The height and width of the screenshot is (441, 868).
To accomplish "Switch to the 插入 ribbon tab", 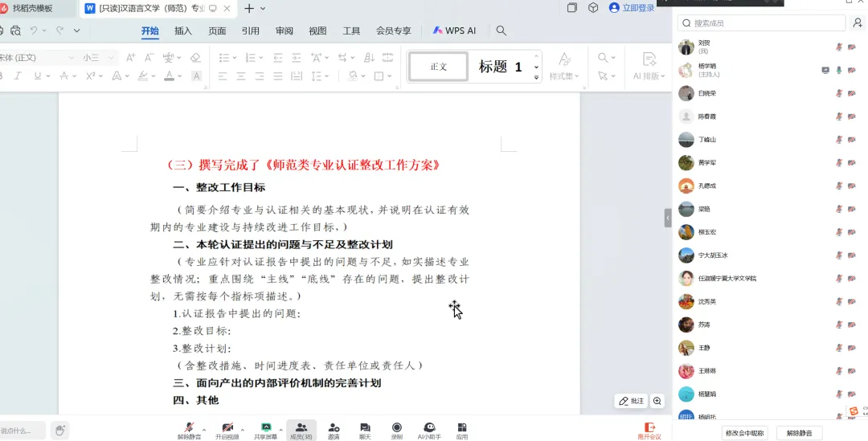I will [183, 31].
